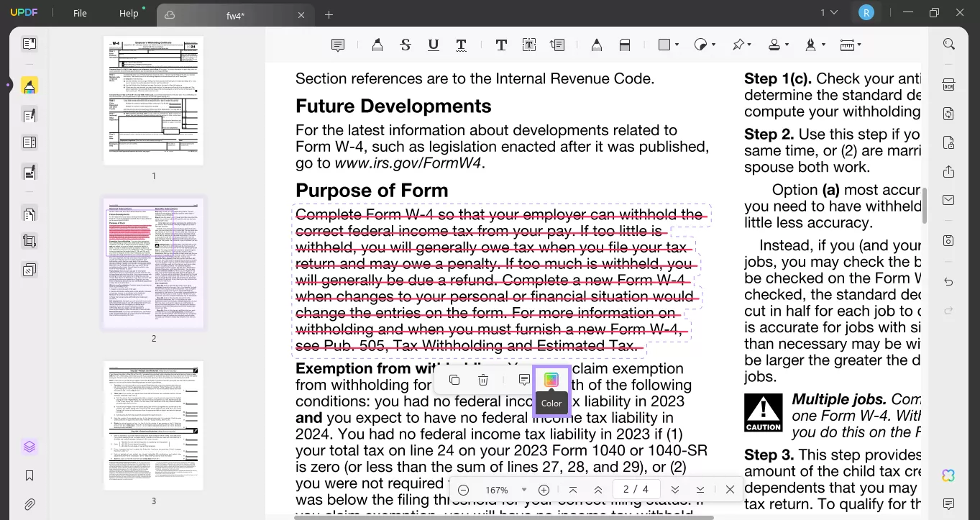Select page 2 thumbnail

[x=153, y=263]
